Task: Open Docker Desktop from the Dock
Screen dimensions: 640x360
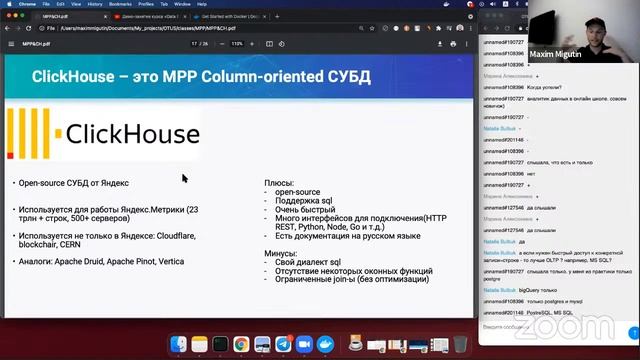Action: point(325,344)
